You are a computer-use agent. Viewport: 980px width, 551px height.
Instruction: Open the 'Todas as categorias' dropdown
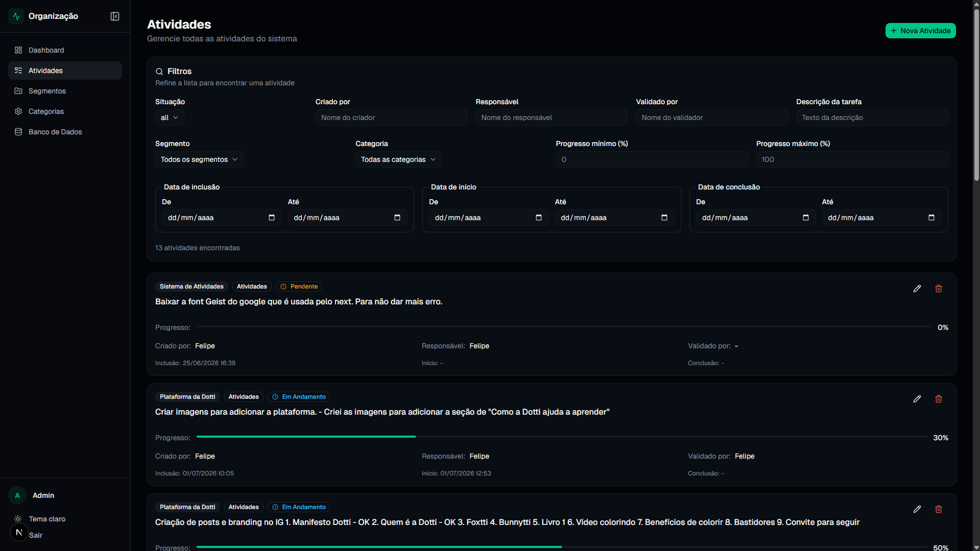398,159
